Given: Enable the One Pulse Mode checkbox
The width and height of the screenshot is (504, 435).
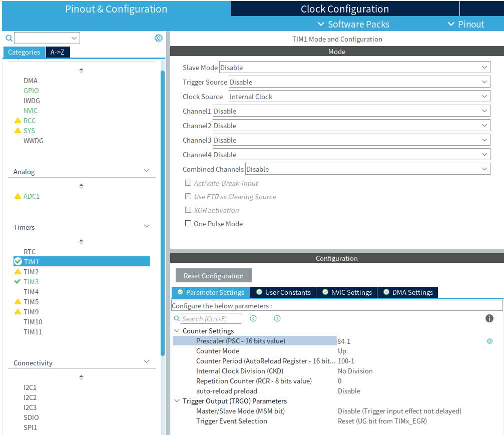Looking at the screenshot, I should [188, 223].
